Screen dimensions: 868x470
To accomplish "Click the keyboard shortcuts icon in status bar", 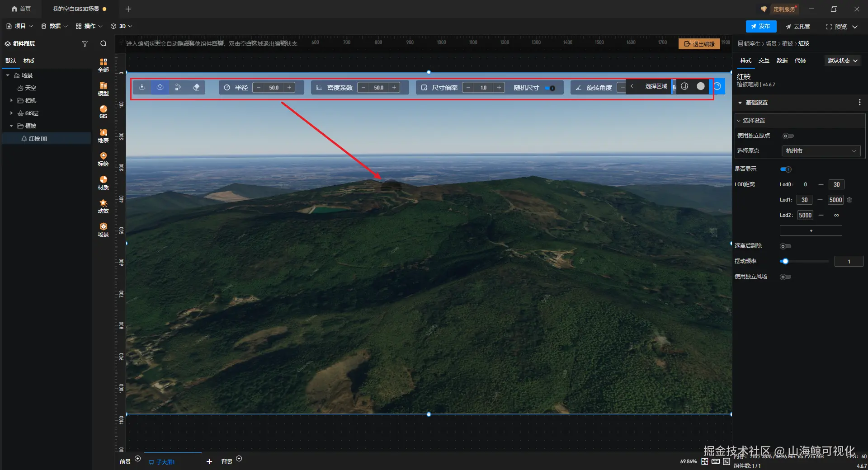I will tap(716, 461).
